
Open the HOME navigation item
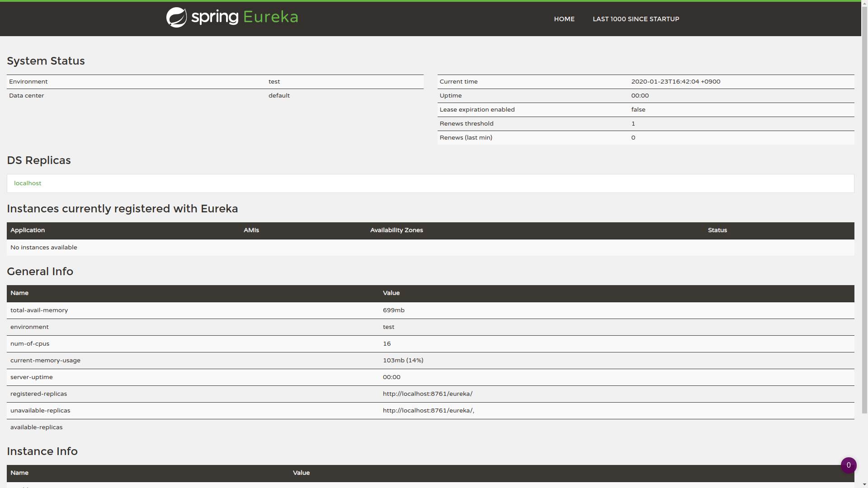coord(564,19)
